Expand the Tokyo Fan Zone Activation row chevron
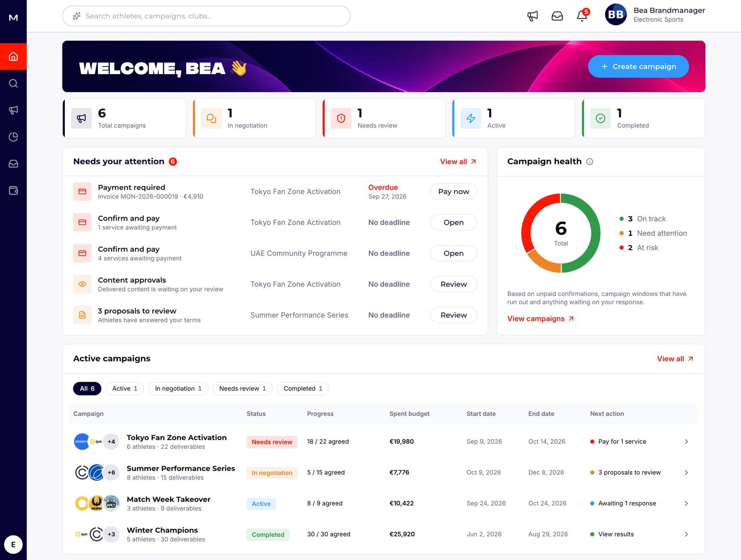The height and width of the screenshot is (560, 741). 686,442
